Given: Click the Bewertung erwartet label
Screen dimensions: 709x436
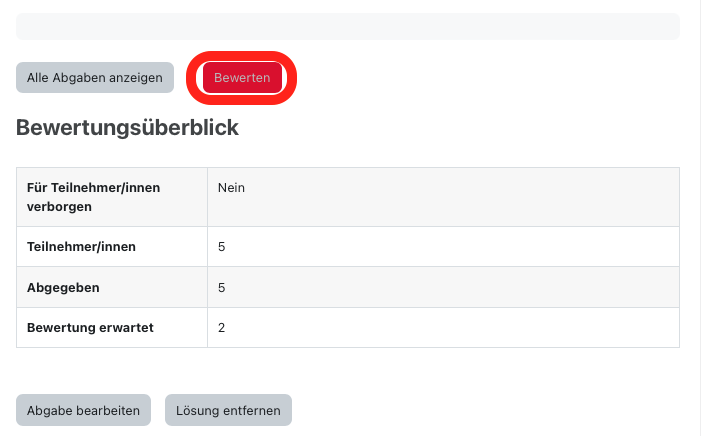Looking at the screenshot, I should pos(90,327).
